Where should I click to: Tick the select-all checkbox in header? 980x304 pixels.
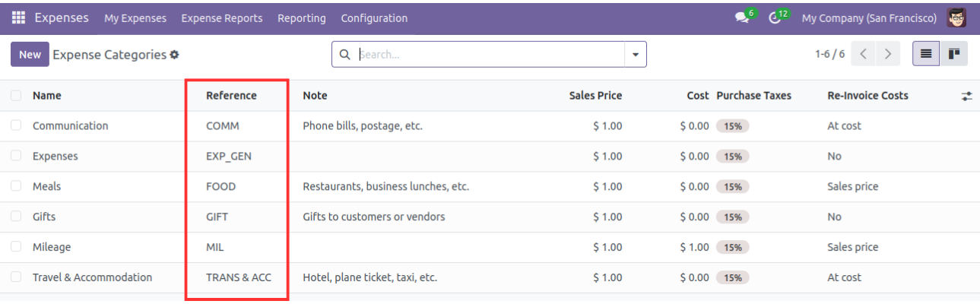point(16,96)
